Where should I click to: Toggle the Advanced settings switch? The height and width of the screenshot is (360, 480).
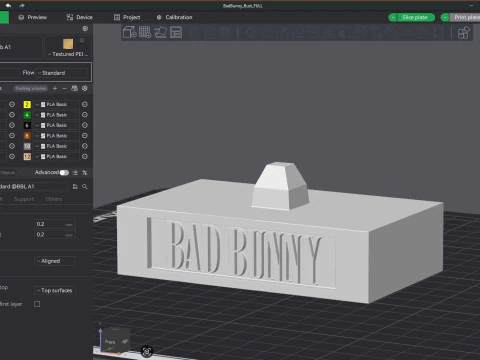[64, 172]
